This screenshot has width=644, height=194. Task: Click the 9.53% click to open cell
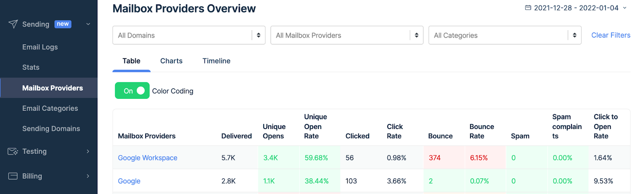(603, 181)
